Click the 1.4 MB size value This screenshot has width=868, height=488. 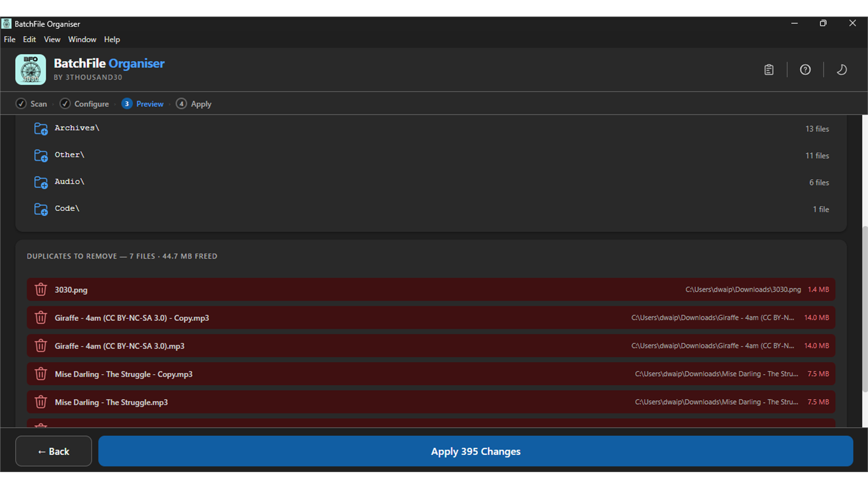(818, 290)
